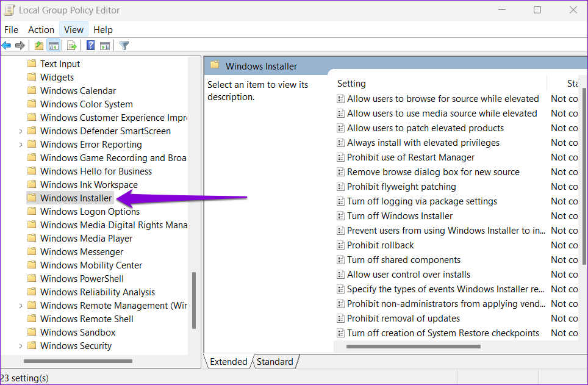This screenshot has height=385, width=588.
Task: Click the Setting column header
Action: click(352, 84)
